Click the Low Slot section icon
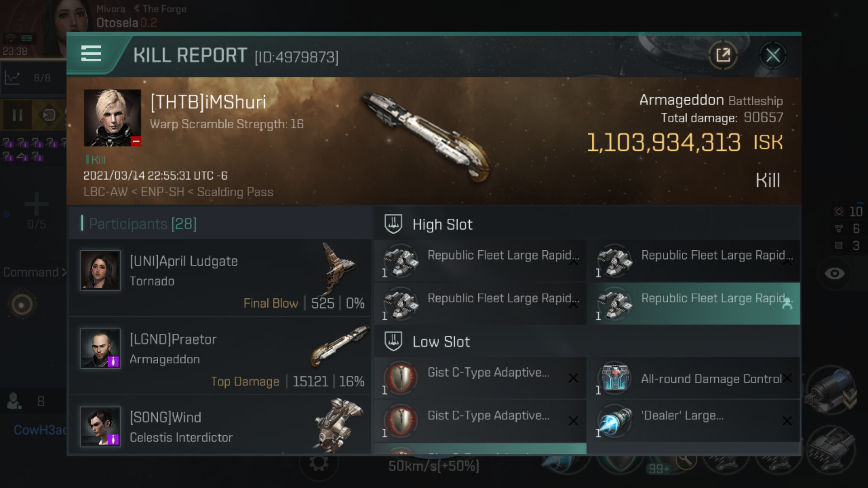The image size is (868, 488). [x=393, y=341]
